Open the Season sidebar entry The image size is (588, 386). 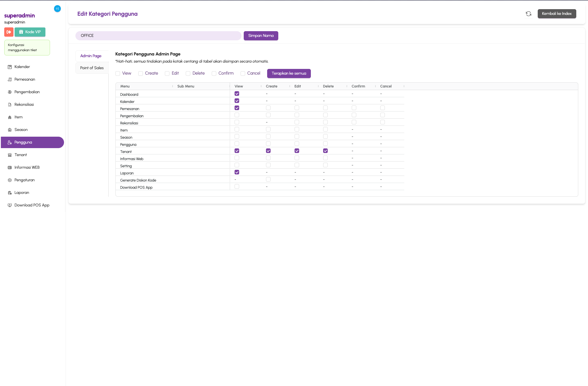21,130
